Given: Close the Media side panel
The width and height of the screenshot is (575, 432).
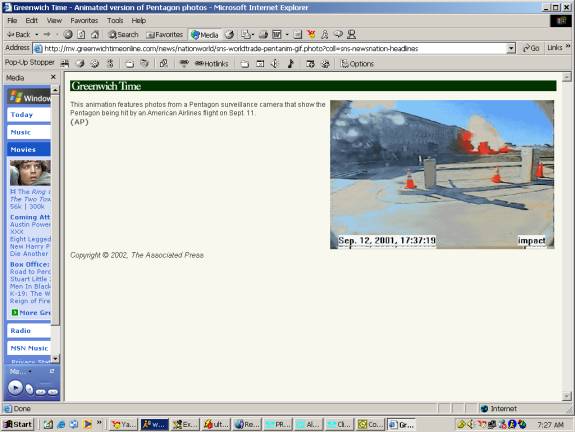Looking at the screenshot, I should tap(53, 77).
